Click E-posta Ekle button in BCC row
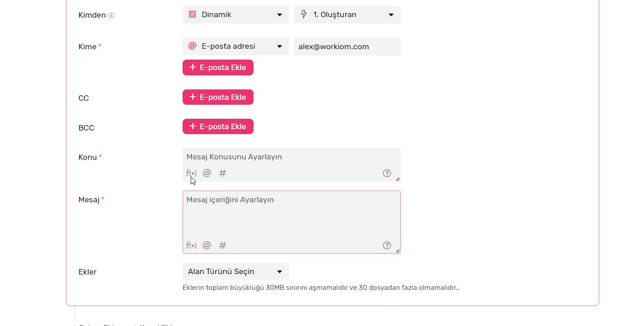Image resolution: width=644 pixels, height=326 pixels. pos(218,126)
